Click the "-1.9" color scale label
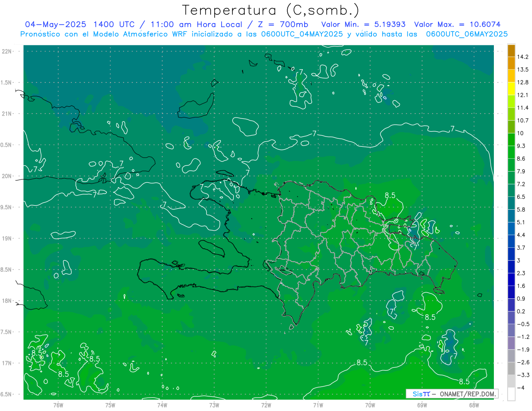 click(x=523, y=349)
